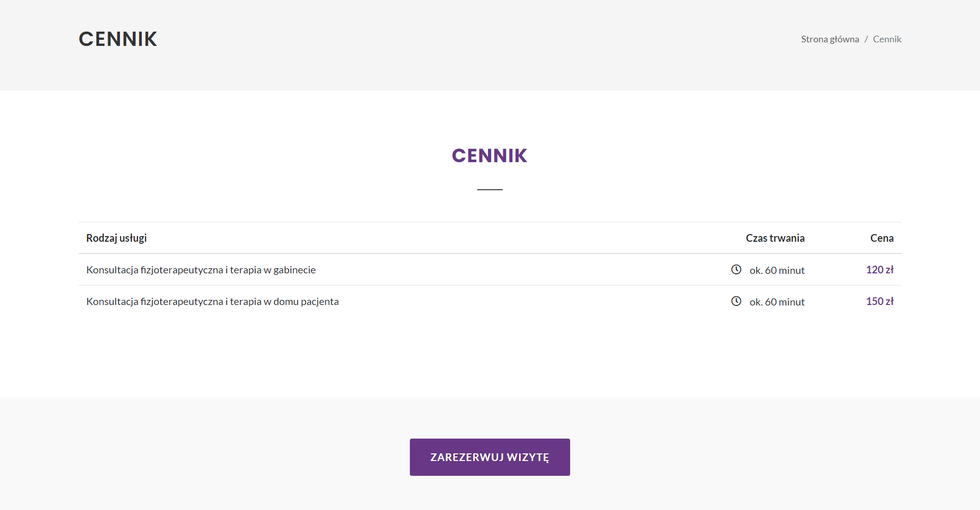980x510 pixels.
Task: Click the second row's ok. 60 minut duration
Action: coord(777,302)
